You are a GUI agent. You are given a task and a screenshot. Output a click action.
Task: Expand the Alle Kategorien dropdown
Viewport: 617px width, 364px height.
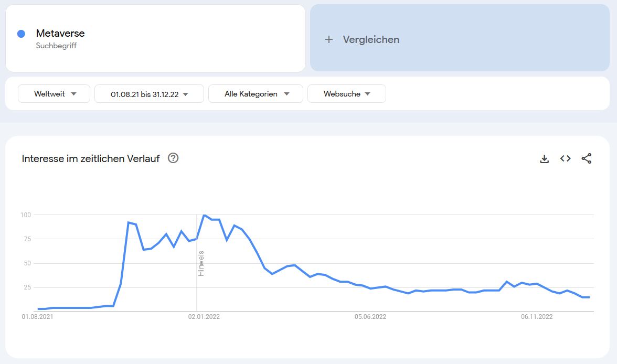coord(256,93)
